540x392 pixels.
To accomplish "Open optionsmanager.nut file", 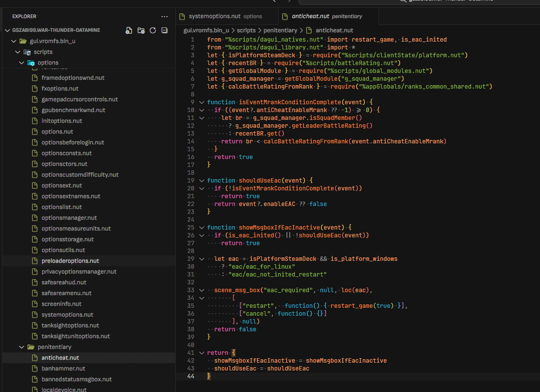I will [89, 217].
